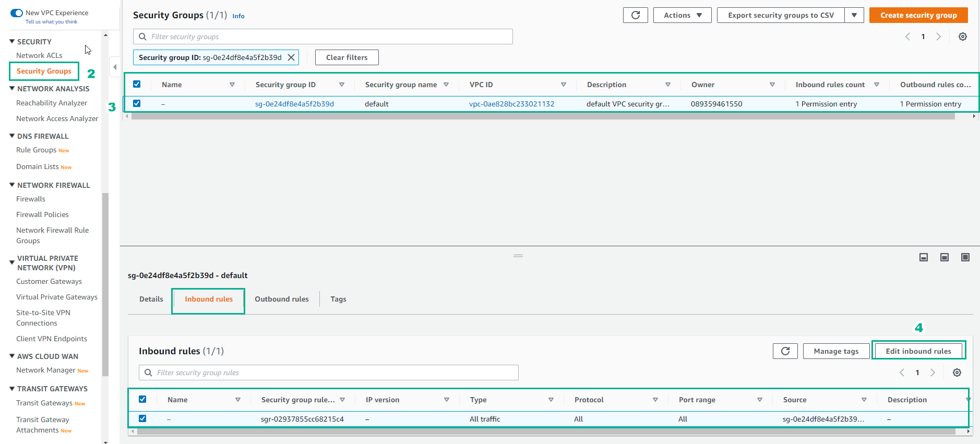Collapse the DNS FIREWALL section
Screen dimensions: 980x444
point(12,136)
